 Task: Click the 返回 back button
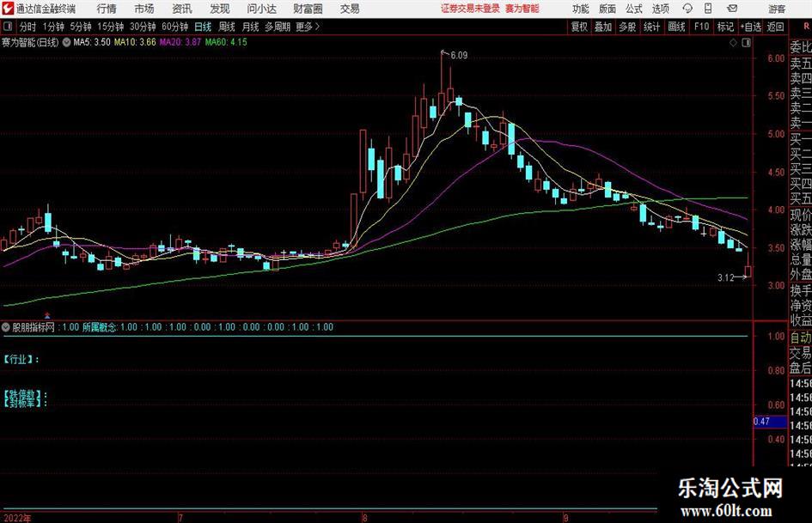click(775, 27)
